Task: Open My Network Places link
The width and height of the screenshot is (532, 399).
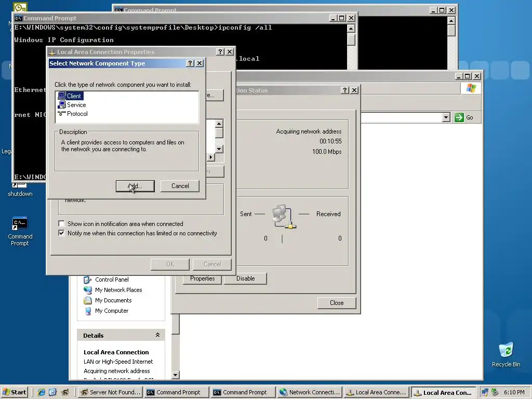Action: tap(118, 290)
